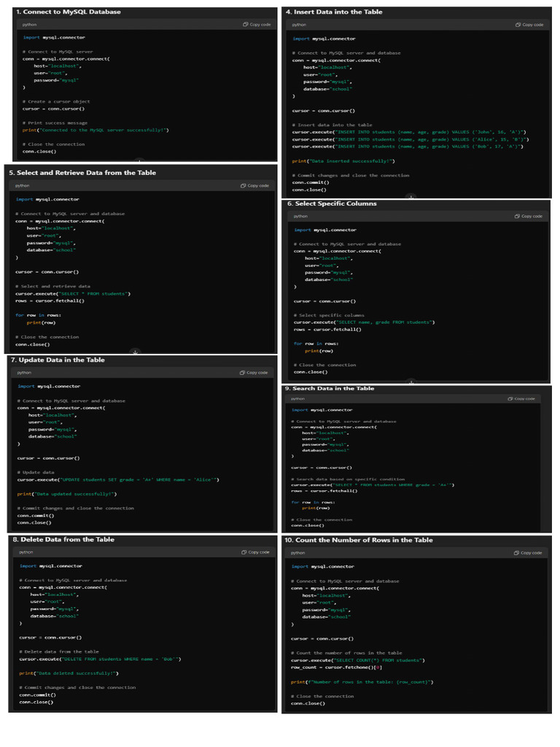Copy the Insert Data into the Table code
The width and height of the screenshot is (560, 747).
tap(529, 25)
